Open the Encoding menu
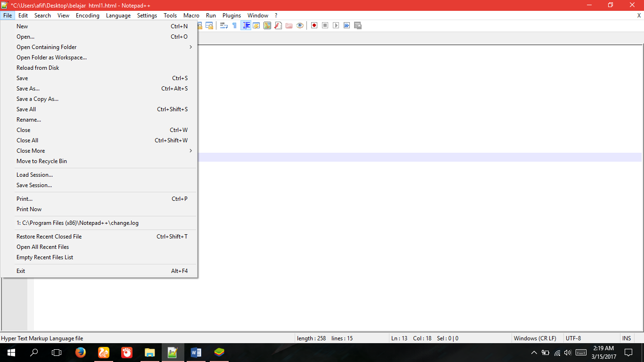Viewport: 644px width, 362px height. point(88,16)
